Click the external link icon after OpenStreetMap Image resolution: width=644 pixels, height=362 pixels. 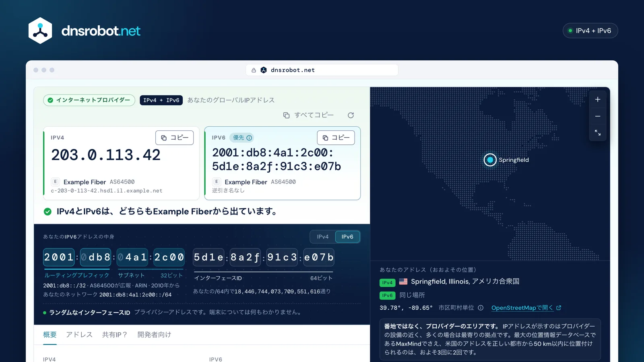(559, 308)
